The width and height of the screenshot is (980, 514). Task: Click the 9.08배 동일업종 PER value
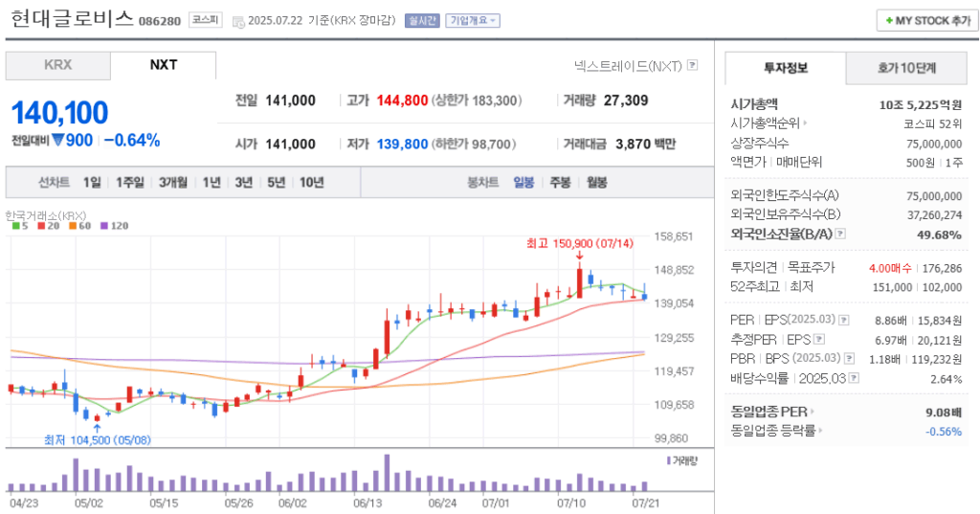click(943, 413)
